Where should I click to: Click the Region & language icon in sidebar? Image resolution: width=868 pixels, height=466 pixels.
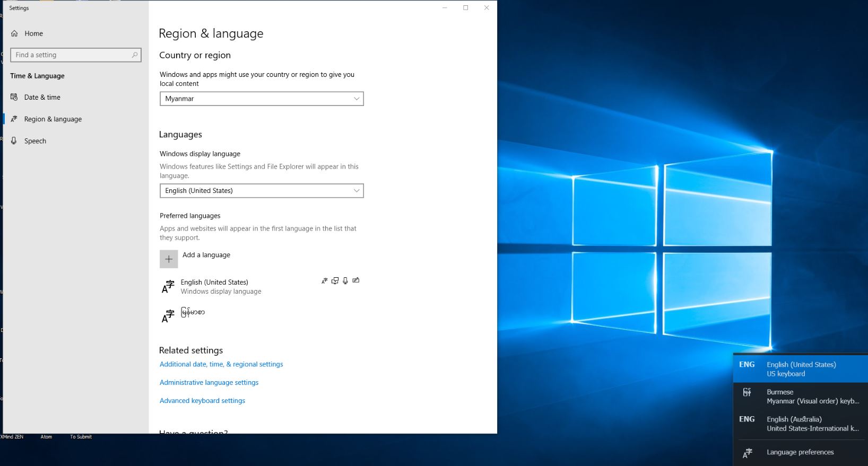(14, 119)
